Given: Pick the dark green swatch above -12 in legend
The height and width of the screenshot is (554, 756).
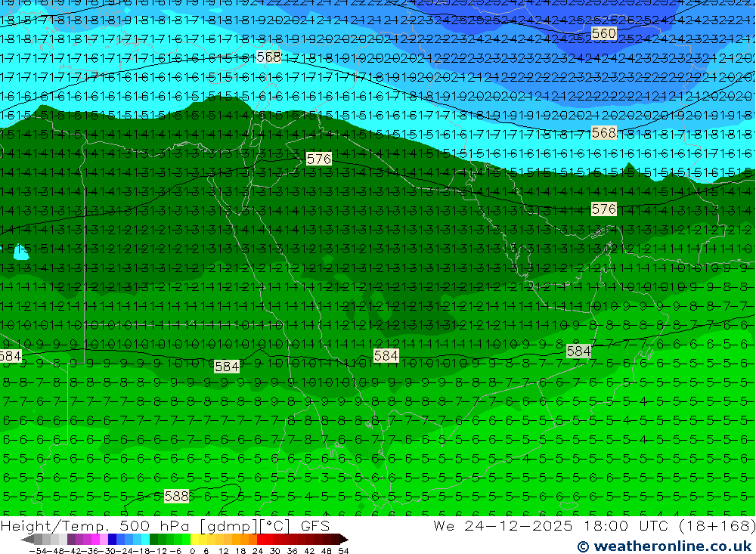Looking at the screenshot, I should pyautogui.click(x=153, y=540).
